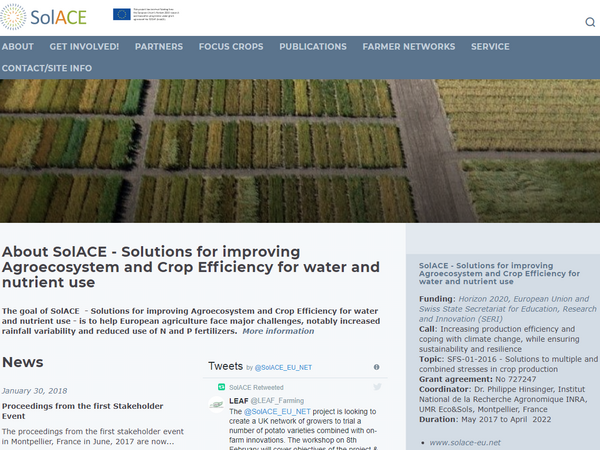Screen dimensions: 600x450
Task: Click Topic SFS-01-2016 text
Action: coord(508,364)
